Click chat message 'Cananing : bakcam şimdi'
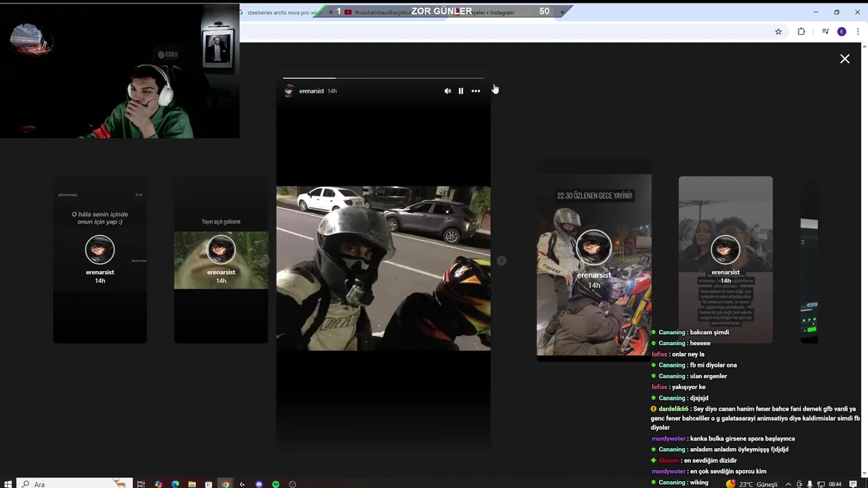This screenshot has height=488, width=868. 690,332
